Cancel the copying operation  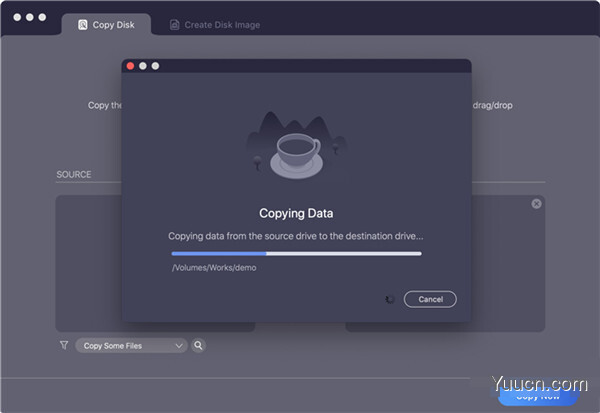[430, 299]
